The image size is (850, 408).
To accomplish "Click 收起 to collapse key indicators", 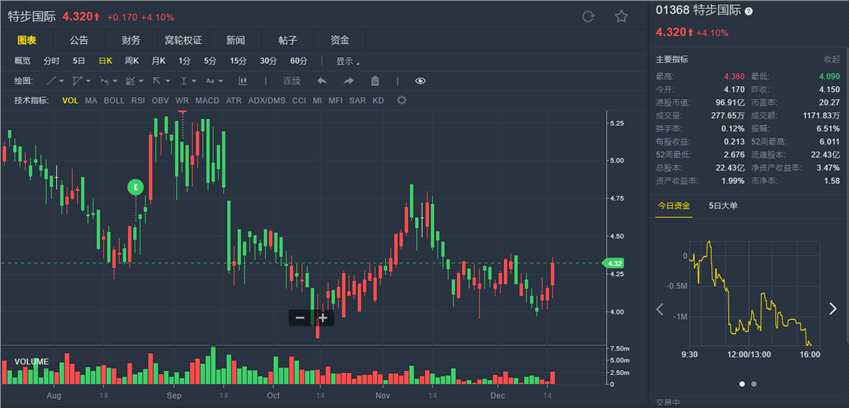I will tap(832, 59).
